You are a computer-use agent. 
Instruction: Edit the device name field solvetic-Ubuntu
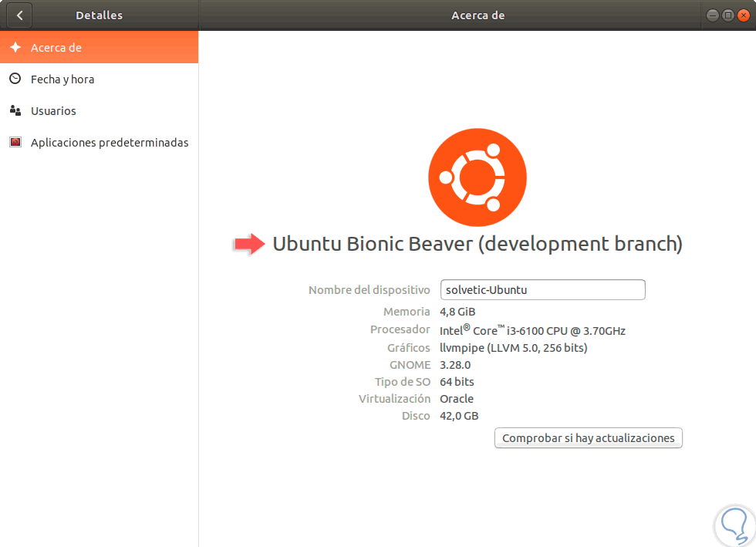542,290
